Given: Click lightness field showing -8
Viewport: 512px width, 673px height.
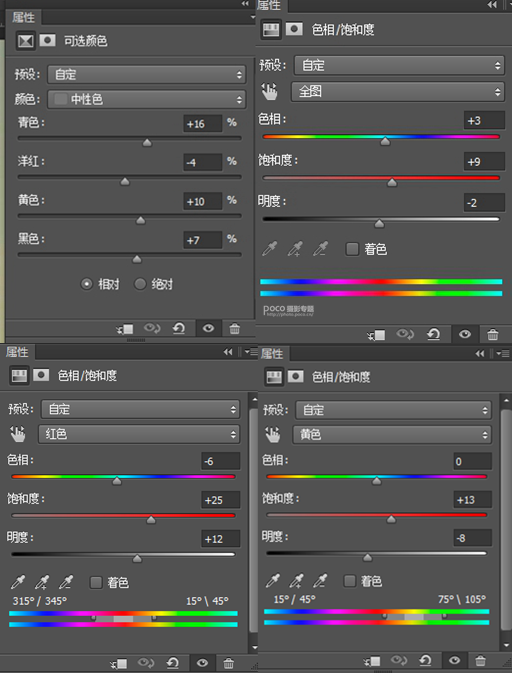Looking at the screenshot, I should pos(473,537).
